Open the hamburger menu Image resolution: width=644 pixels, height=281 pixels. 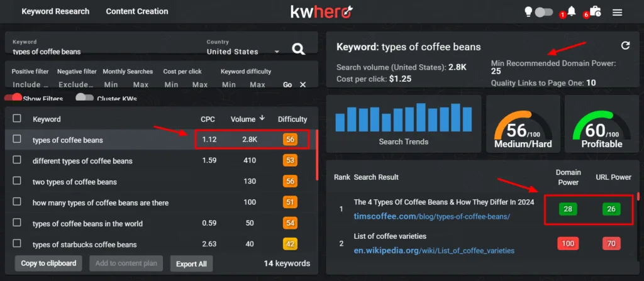(618, 13)
